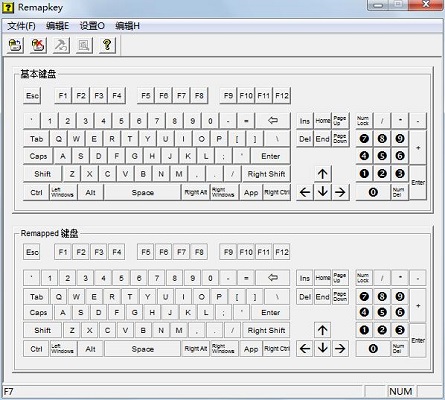Viewport: 445px width, 400px height.
Task: Select numpad 7 in the basic keyboard
Action: tap(364, 139)
